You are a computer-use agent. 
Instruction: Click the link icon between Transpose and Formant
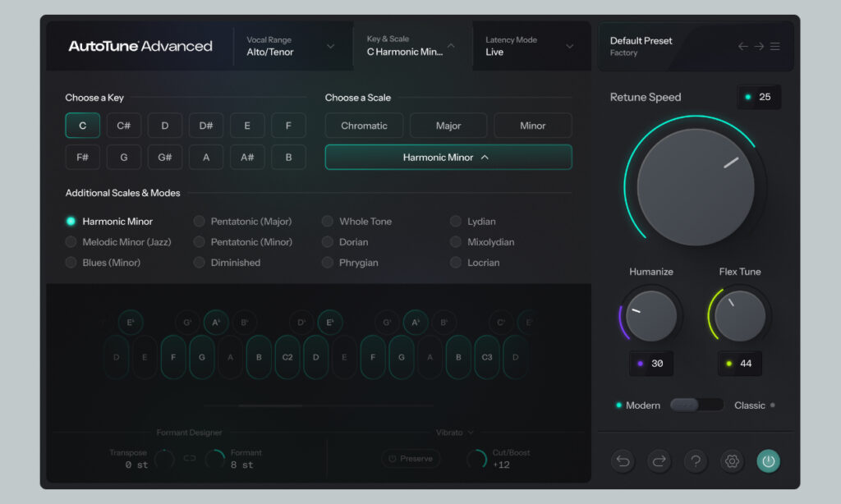pyautogui.click(x=190, y=458)
